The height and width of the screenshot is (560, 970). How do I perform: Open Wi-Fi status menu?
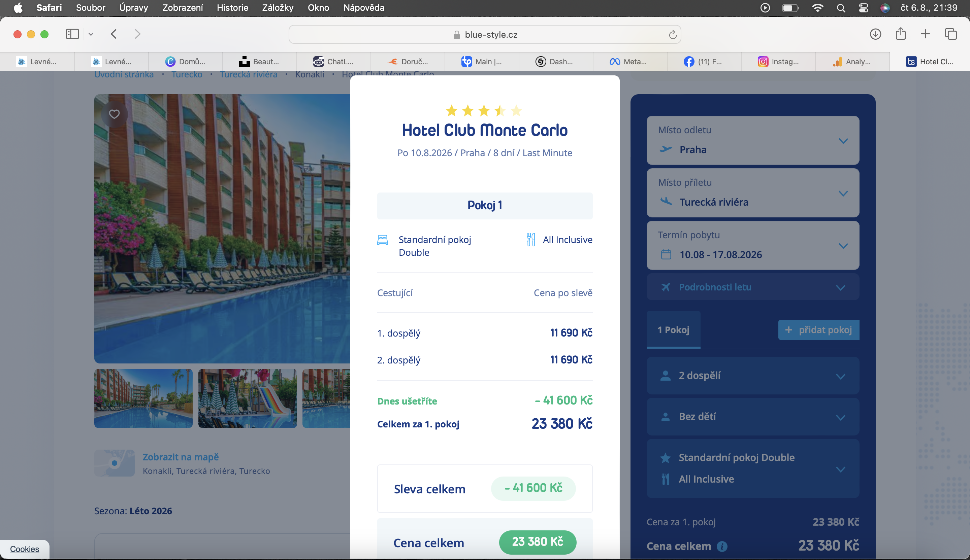click(x=817, y=8)
